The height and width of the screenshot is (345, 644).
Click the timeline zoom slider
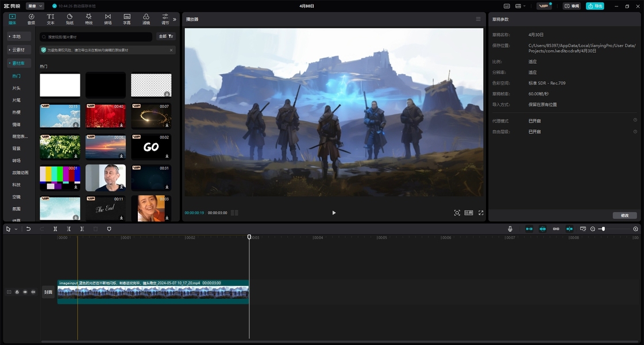[614, 229]
